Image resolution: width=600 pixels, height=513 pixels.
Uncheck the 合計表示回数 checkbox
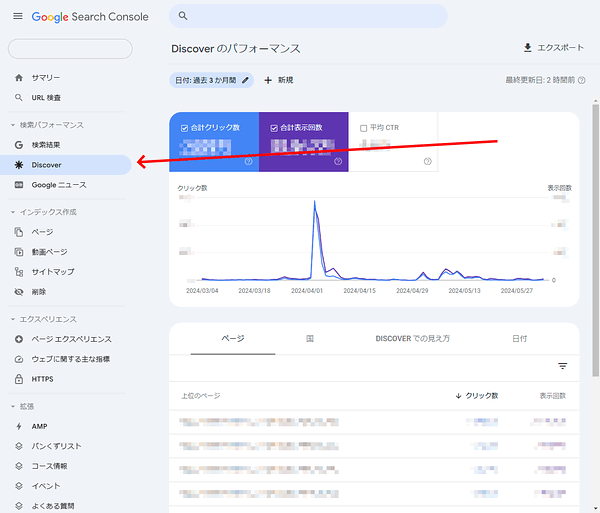(x=274, y=128)
